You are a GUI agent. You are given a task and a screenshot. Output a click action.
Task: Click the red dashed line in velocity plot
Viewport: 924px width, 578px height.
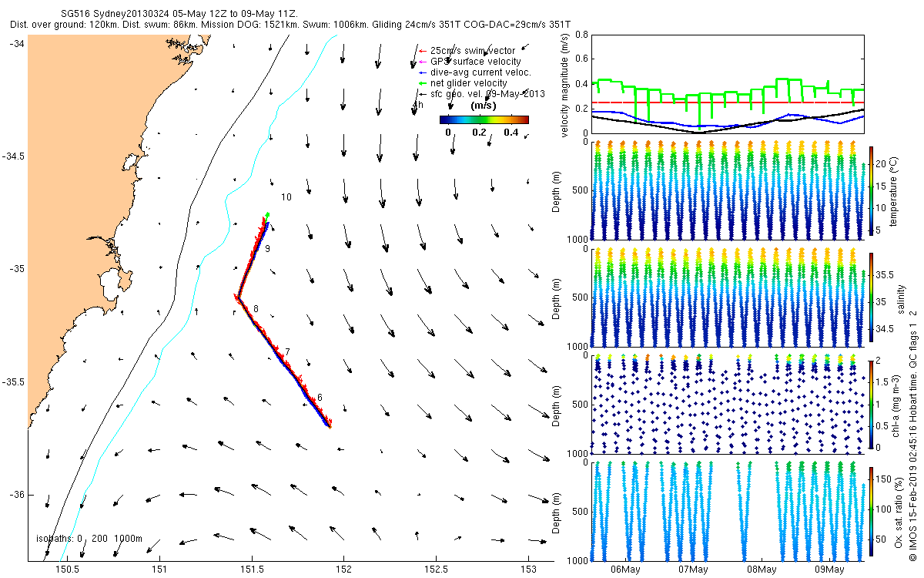(x=727, y=102)
